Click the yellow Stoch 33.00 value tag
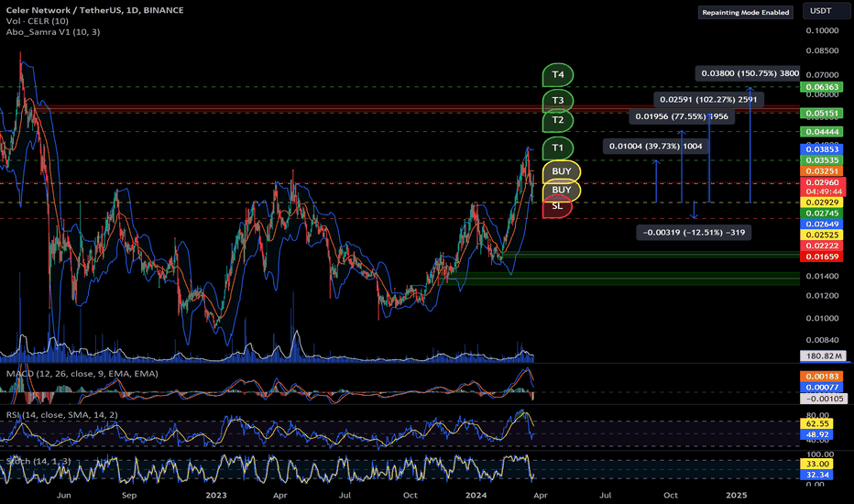This screenshot has height=504, width=854. (x=816, y=464)
